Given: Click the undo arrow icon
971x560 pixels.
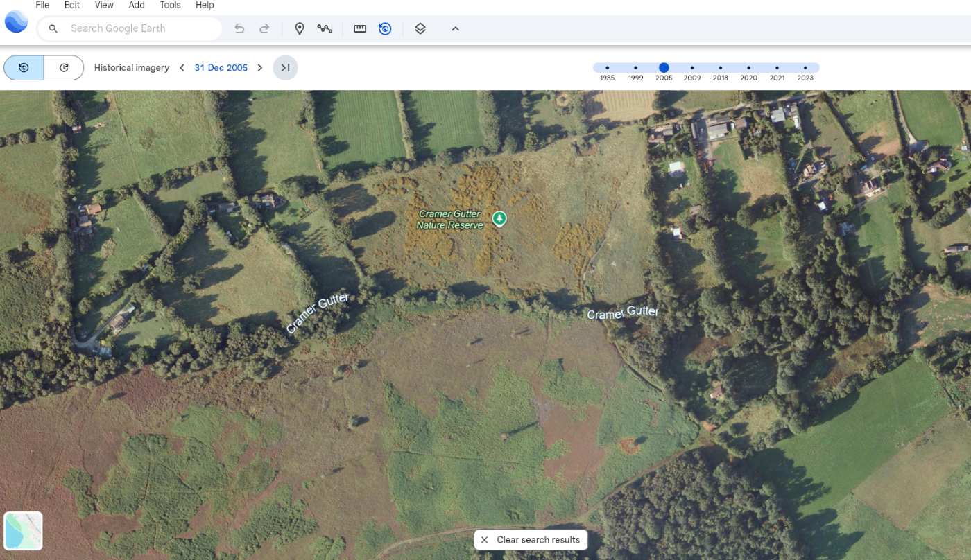Looking at the screenshot, I should 239,28.
